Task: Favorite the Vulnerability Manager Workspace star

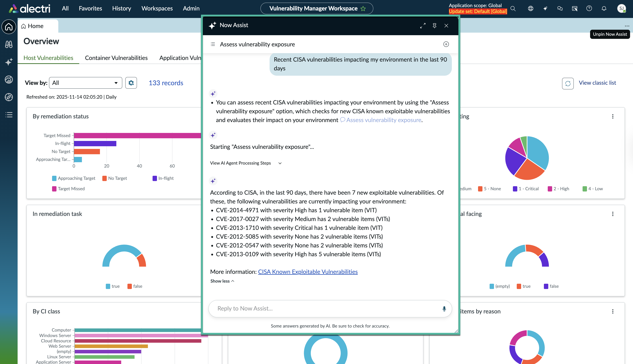Action: coord(363,8)
